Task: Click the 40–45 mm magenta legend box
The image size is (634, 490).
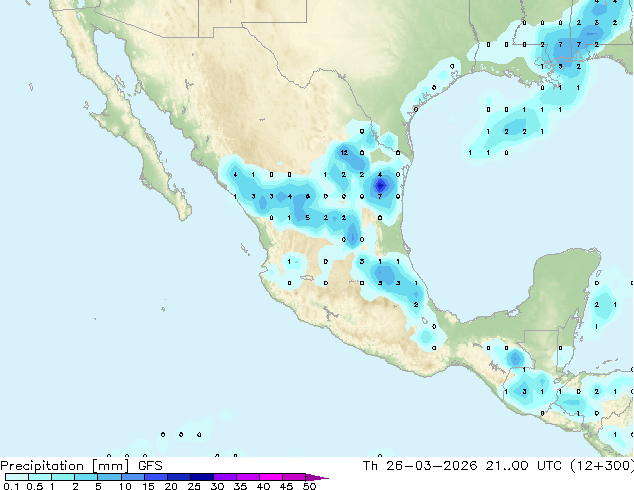Action: tap(271, 477)
